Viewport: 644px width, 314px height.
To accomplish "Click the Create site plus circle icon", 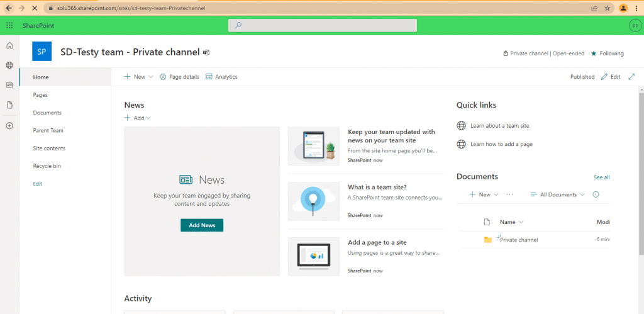I will coord(9,126).
